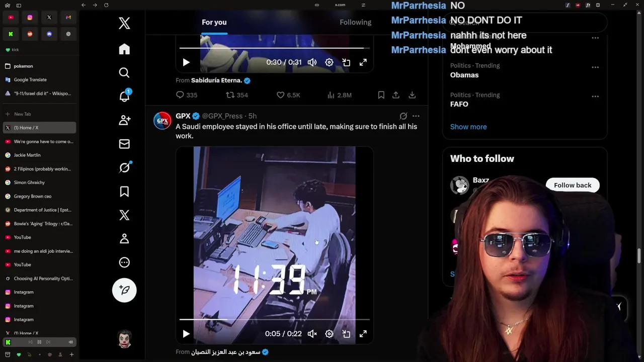Switch to the Following tab
Viewport: 644px width, 362px height.
point(355,22)
